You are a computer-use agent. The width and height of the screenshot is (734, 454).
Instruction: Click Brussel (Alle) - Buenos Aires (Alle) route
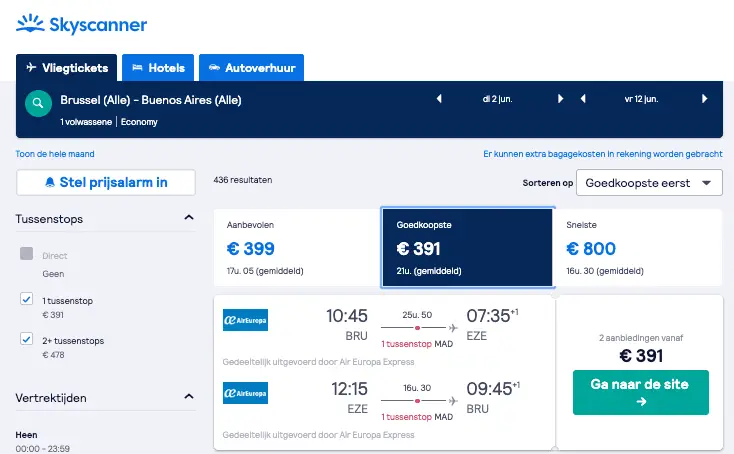tap(151, 100)
